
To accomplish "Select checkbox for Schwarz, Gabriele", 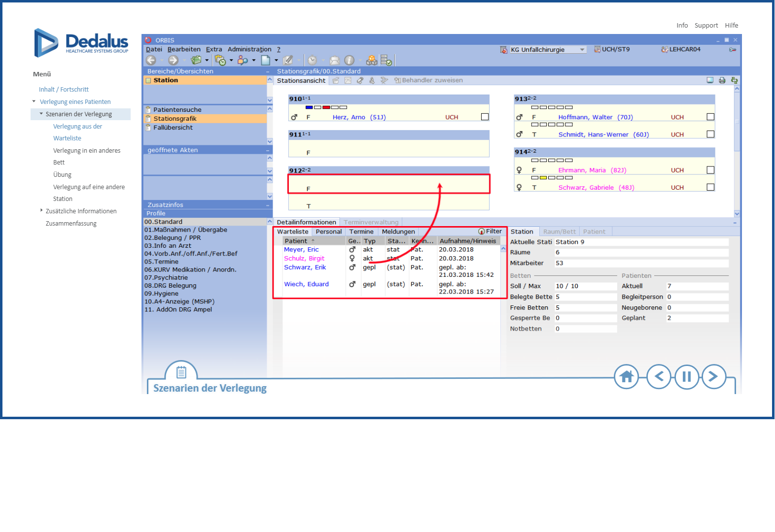I will tap(710, 187).
